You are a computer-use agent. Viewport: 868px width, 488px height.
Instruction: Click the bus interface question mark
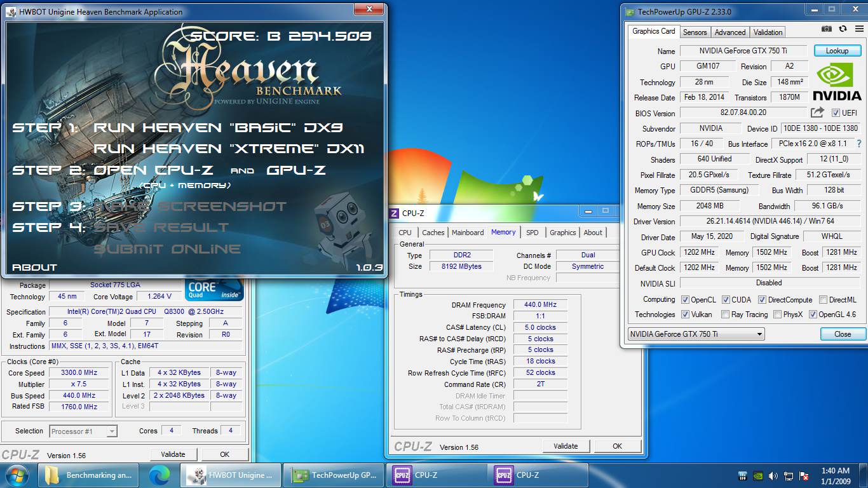pos(859,144)
